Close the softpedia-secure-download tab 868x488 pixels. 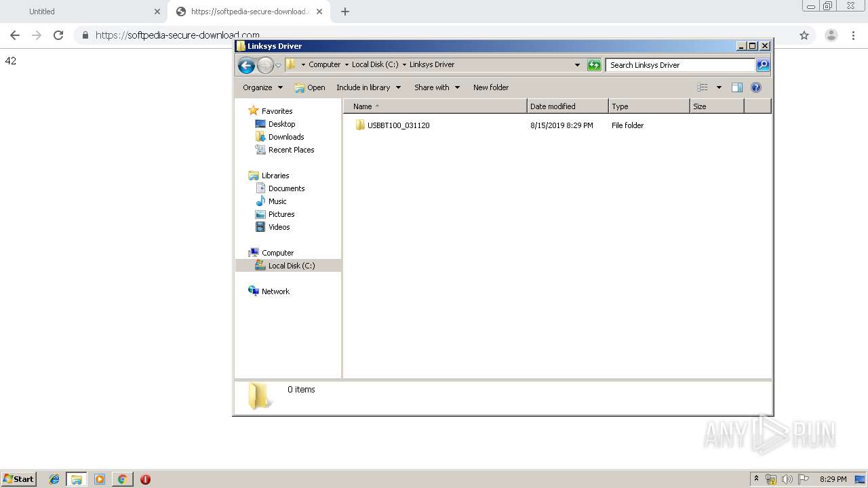320,12
